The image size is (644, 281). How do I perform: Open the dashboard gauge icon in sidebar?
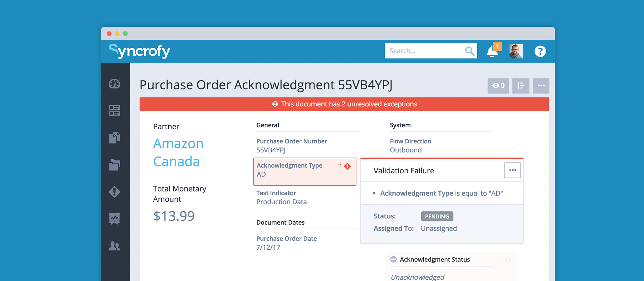[x=115, y=84]
